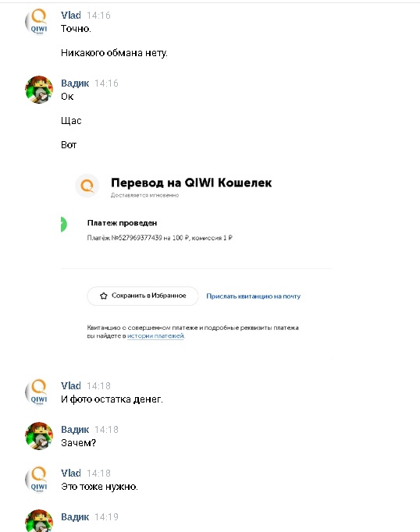Click Вадик's name at 14:19
Screen dimensions: 420x532
coord(75,516)
